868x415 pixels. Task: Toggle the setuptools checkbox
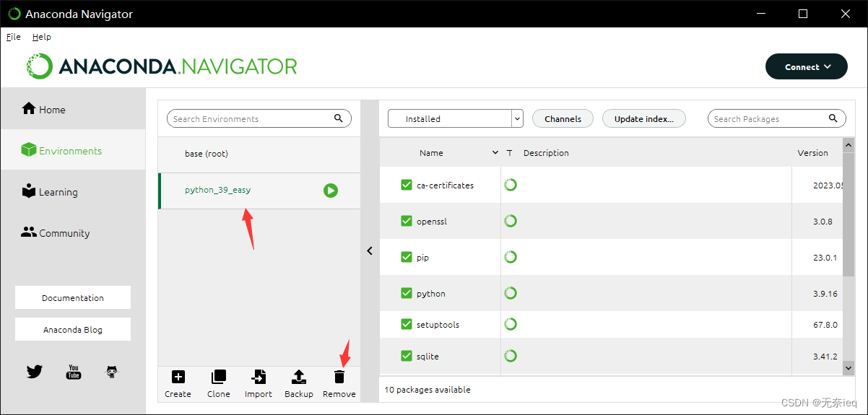point(407,324)
